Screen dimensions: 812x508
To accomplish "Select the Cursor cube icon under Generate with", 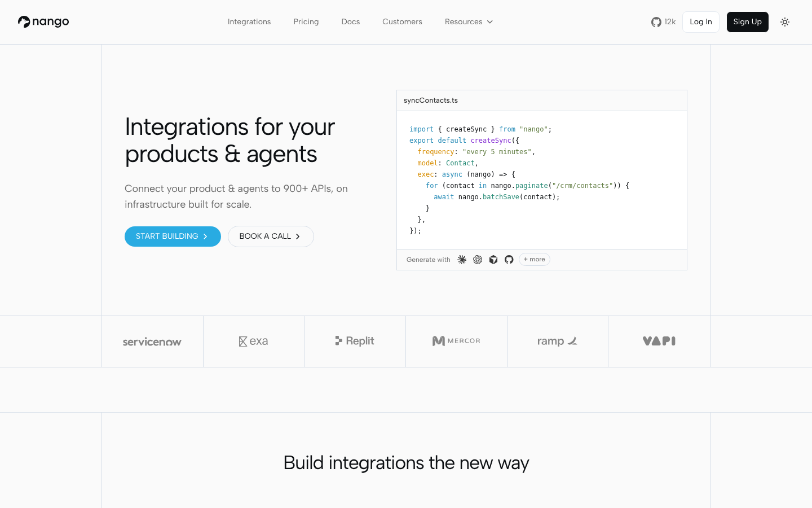I will point(493,260).
